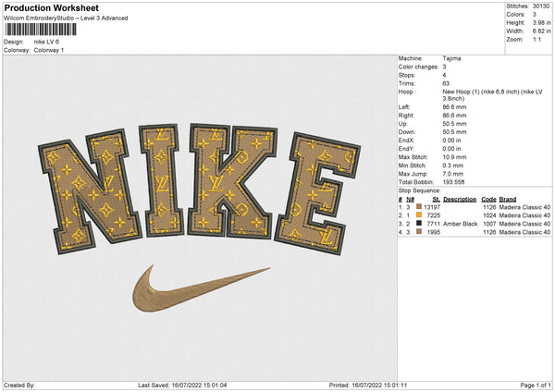The height and width of the screenshot is (392, 555).
Task: Click the Total Bobbin value 193.55ft
Action: 454,182
